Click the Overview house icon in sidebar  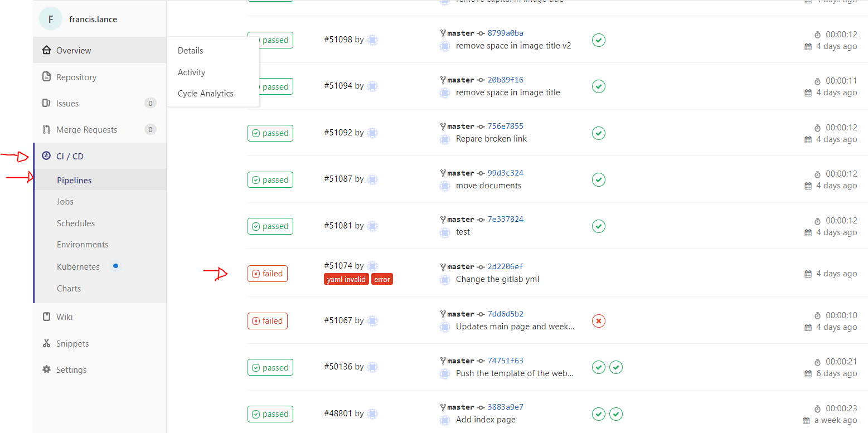click(x=47, y=50)
